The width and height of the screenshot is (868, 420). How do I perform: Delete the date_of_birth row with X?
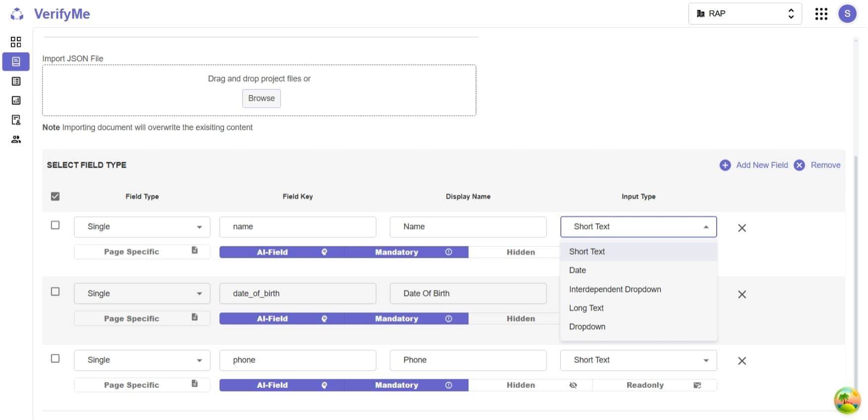[x=742, y=294]
